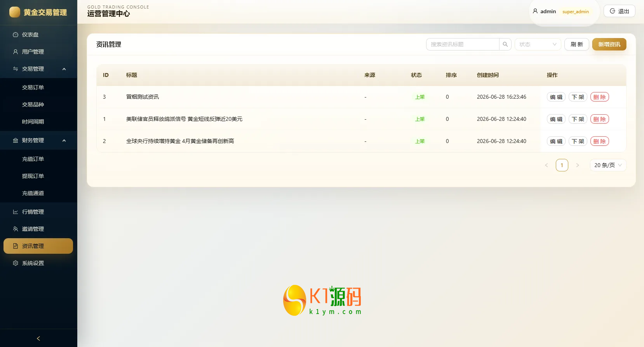Click the ID column header
This screenshot has width=644, height=347.
coord(106,75)
